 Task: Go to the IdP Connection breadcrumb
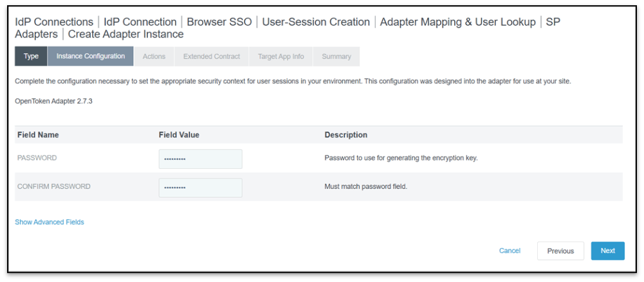pyautogui.click(x=140, y=22)
